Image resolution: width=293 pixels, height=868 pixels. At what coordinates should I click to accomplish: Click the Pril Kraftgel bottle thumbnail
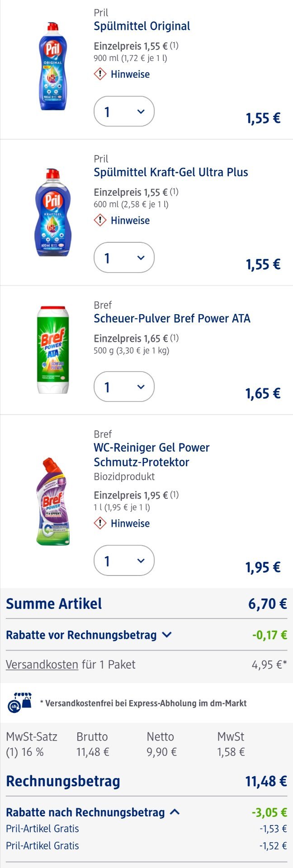[53, 212]
